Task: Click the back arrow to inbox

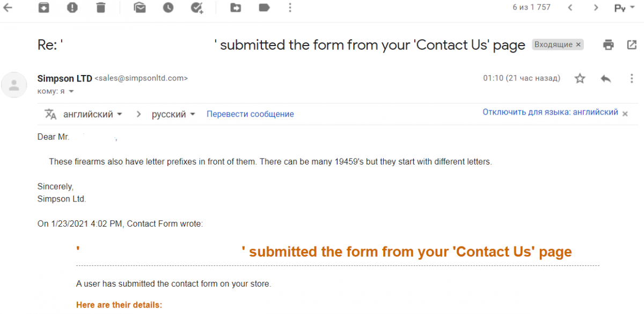Action: click(x=8, y=8)
